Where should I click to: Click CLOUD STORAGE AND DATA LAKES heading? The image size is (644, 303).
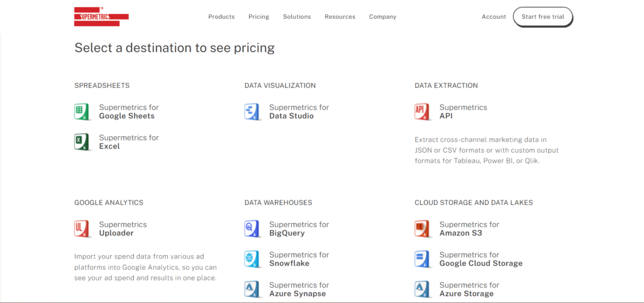point(474,202)
